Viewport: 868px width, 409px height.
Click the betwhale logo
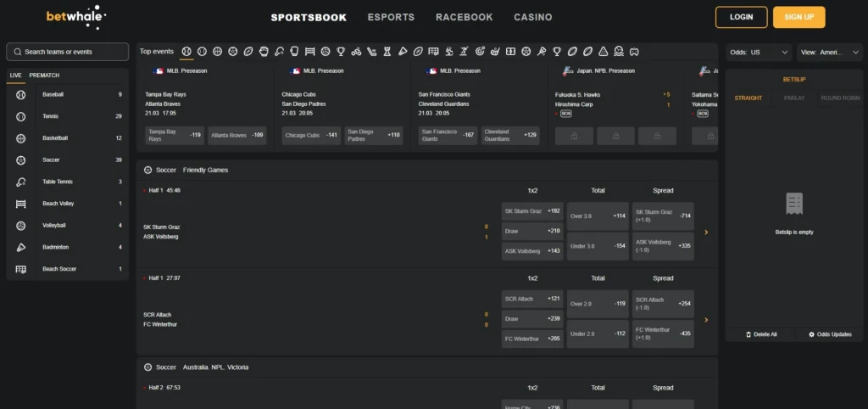click(76, 17)
